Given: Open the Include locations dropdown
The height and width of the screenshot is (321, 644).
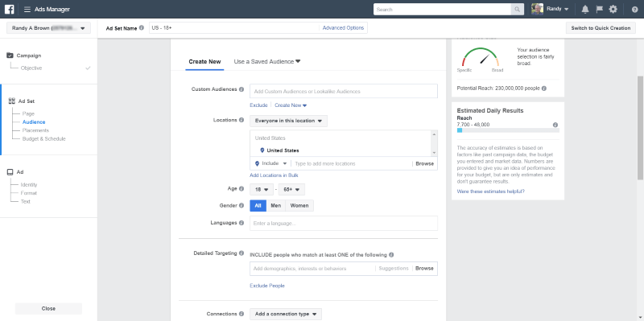Looking at the screenshot, I should pos(270,163).
